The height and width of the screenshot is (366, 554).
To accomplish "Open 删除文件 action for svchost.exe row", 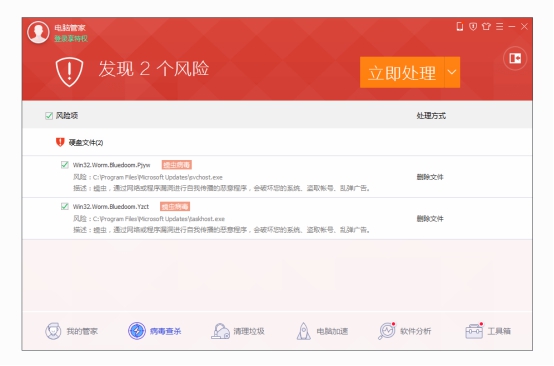I will tap(430, 177).
